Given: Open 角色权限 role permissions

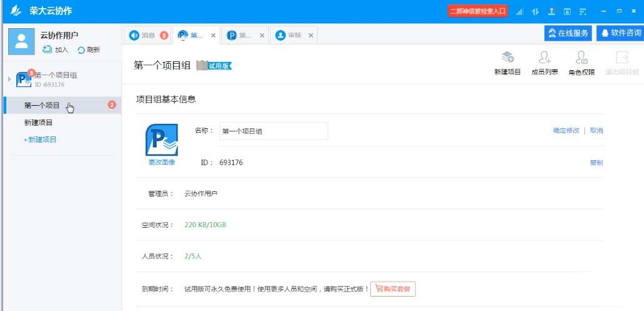Looking at the screenshot, I should [x=581, y=58].
